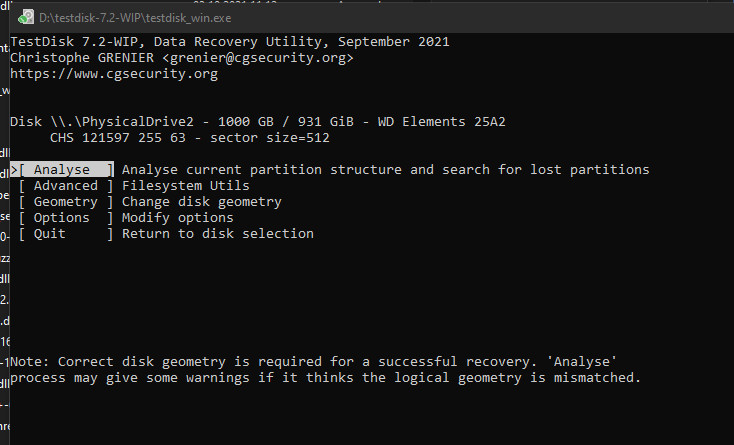Image resolution: width=734 pixels, height=445 pixels.
Task: Click the 'Return to disk selection' text
Action: pyautogui.click(x=218, y=234)
